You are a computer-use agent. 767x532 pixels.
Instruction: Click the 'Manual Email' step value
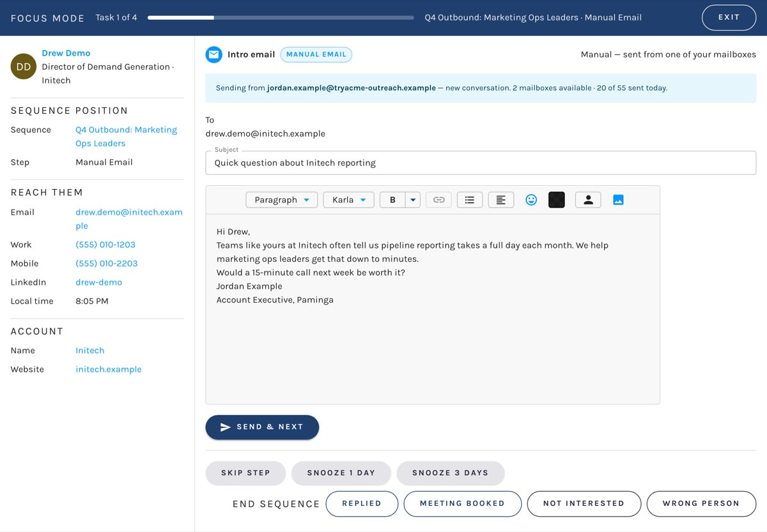click(x=104, y=162)
